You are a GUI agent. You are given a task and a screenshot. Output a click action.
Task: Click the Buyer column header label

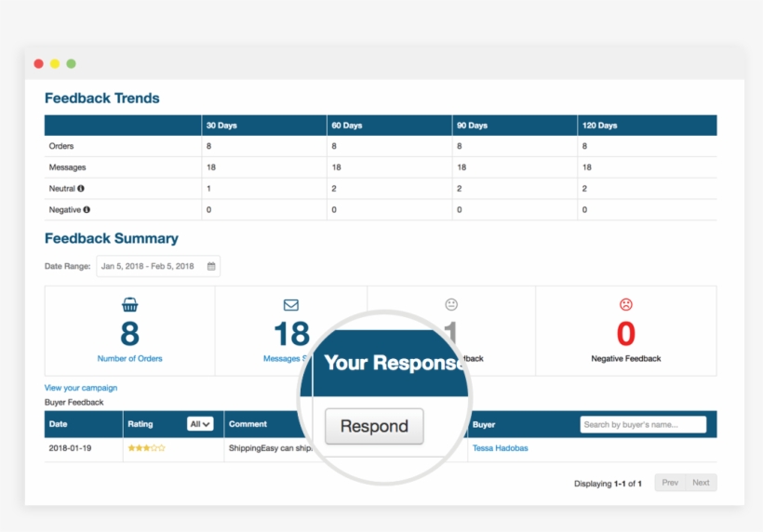pyautogui.click(x=484, y=424)
